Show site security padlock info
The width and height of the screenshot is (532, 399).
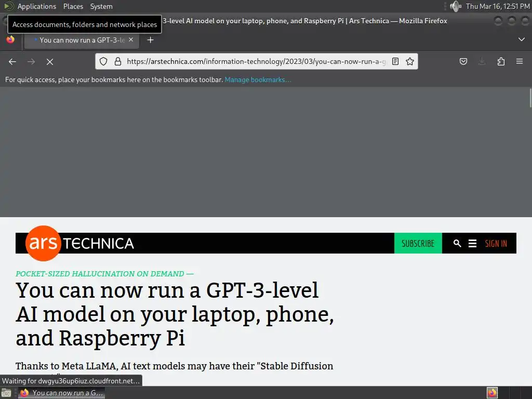[118, 61]
